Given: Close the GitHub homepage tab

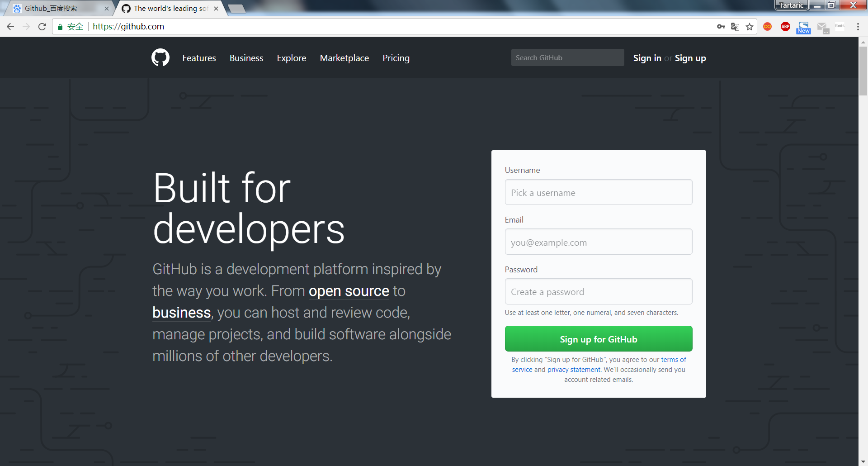Looking at the screenshot, I should [216, 9].
